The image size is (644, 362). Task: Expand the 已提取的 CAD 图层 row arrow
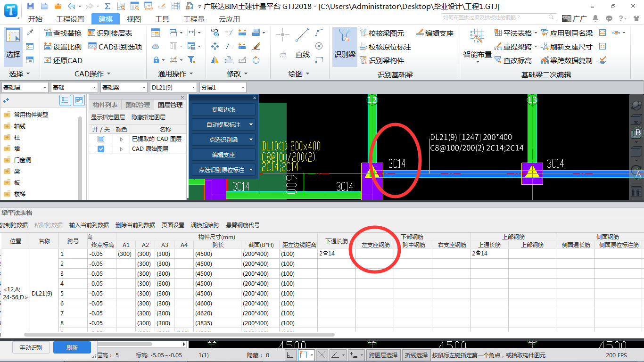pyautogui.click(x=121, y=140)
